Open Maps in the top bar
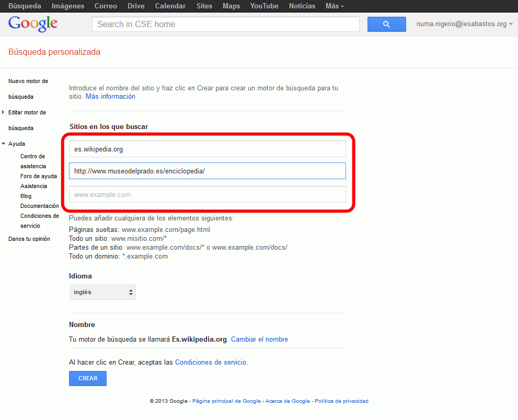The image size is (518, 420). [231, 6]
